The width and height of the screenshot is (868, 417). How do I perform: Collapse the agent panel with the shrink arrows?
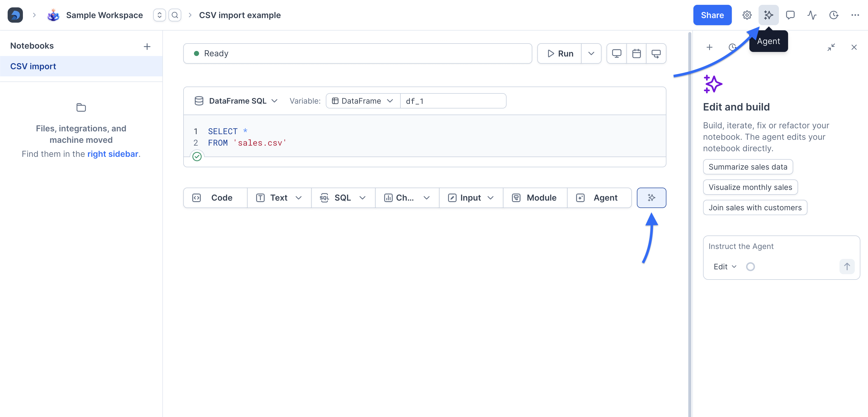click(x=831, y=47)
